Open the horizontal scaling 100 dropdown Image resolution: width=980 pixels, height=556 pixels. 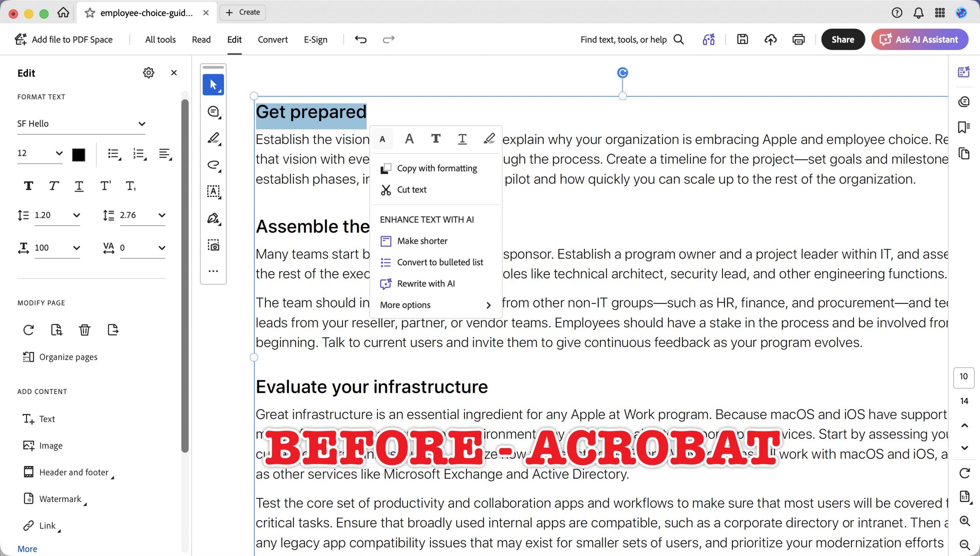click(x=57, y=248)
